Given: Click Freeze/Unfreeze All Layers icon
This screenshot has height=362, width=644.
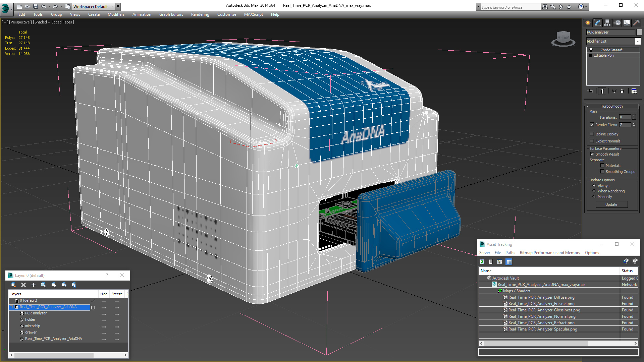Looking at the screenshot, I should pos(74,285).
